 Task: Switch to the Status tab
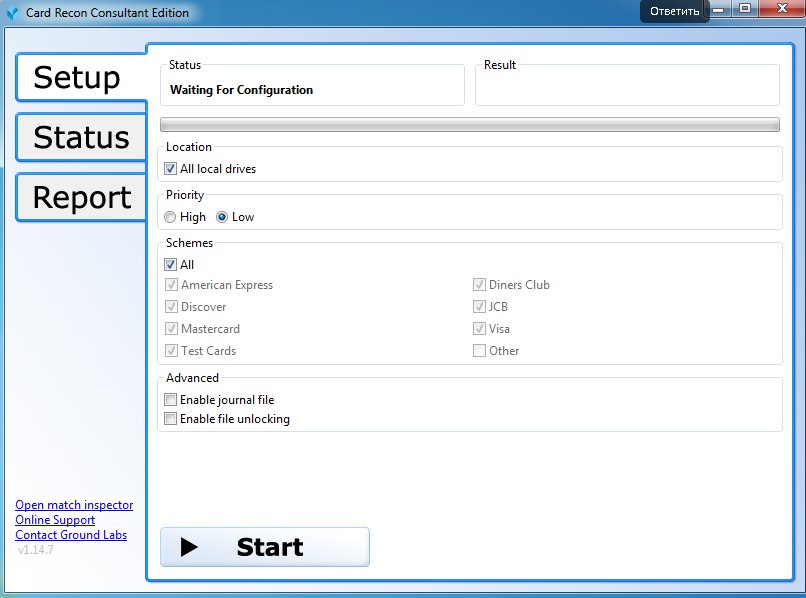(81, 137)
